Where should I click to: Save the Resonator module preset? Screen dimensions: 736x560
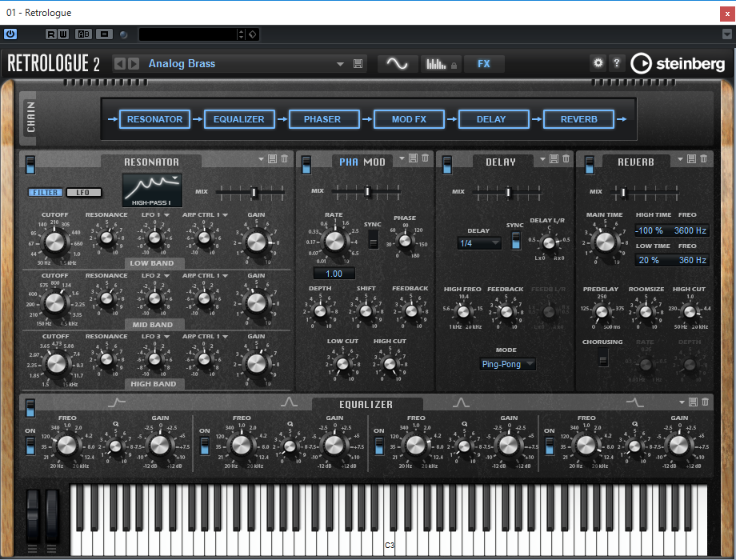pyautogui.click(x=272, y=158)
